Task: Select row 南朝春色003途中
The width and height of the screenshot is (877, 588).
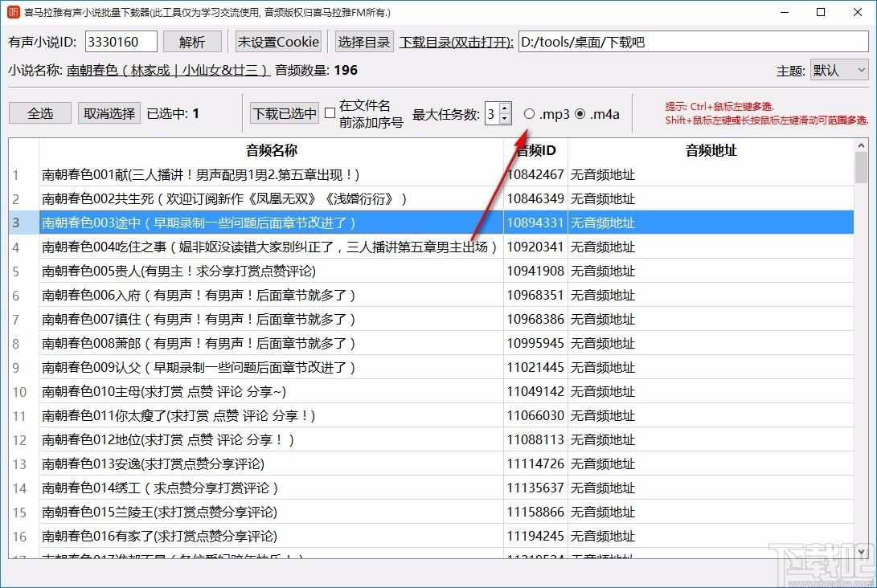Action: tap(271, 223)
